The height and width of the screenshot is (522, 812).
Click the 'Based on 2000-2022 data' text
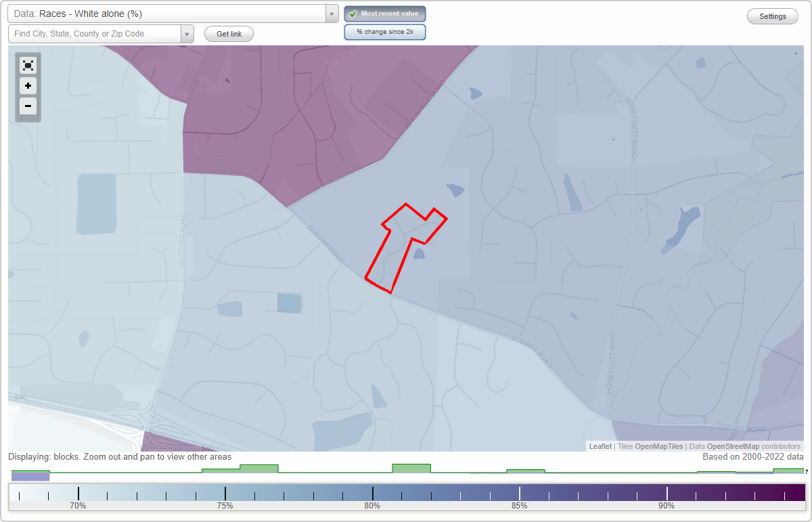[x=753, y=457]
